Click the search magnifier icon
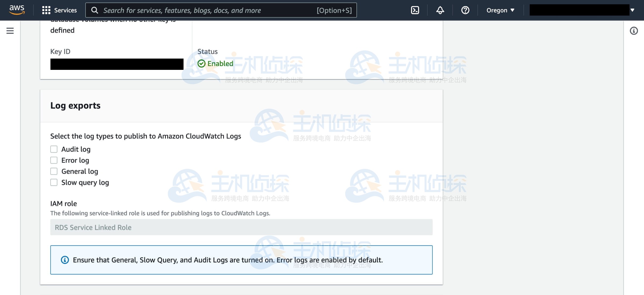 [x=94, y=10]
